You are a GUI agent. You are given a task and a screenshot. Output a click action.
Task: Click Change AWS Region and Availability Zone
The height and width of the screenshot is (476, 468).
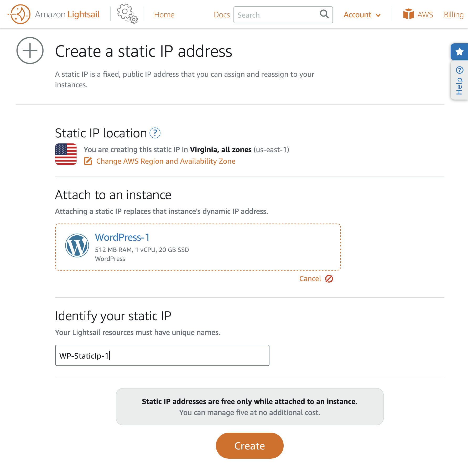point(165,161)
